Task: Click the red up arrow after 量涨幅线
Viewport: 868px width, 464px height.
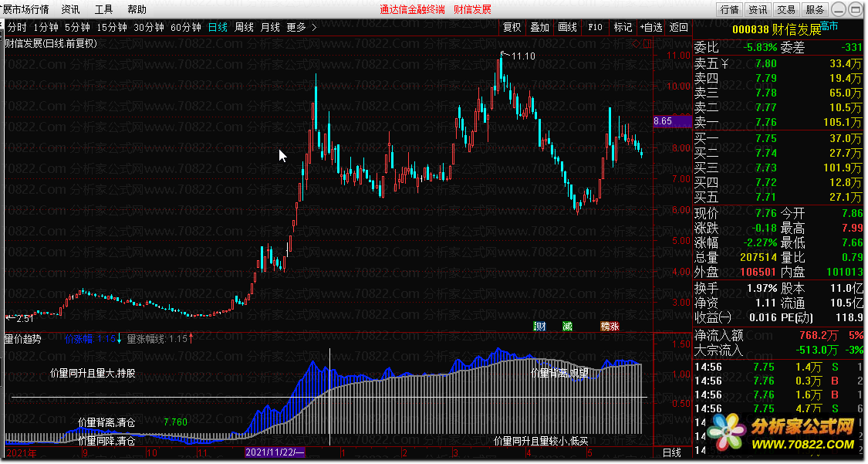Action: pos(191,338)
